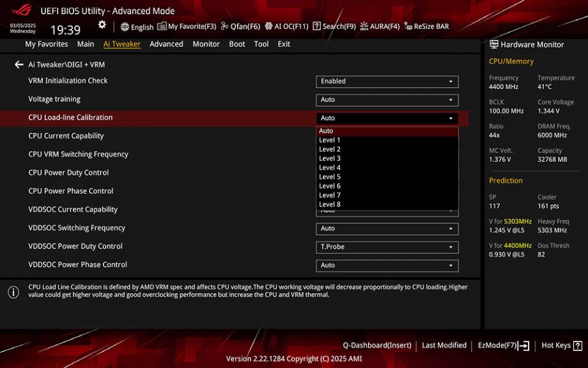Click the My Favorite list icon
Viewport: 588px width, 368px height.
[162, 26]
